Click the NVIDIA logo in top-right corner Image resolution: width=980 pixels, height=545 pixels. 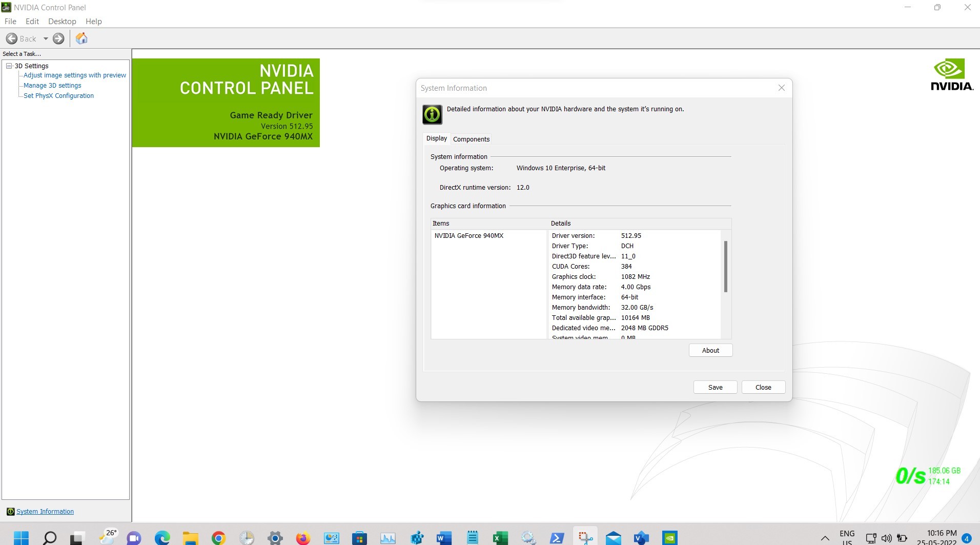(x=952, y=75)
